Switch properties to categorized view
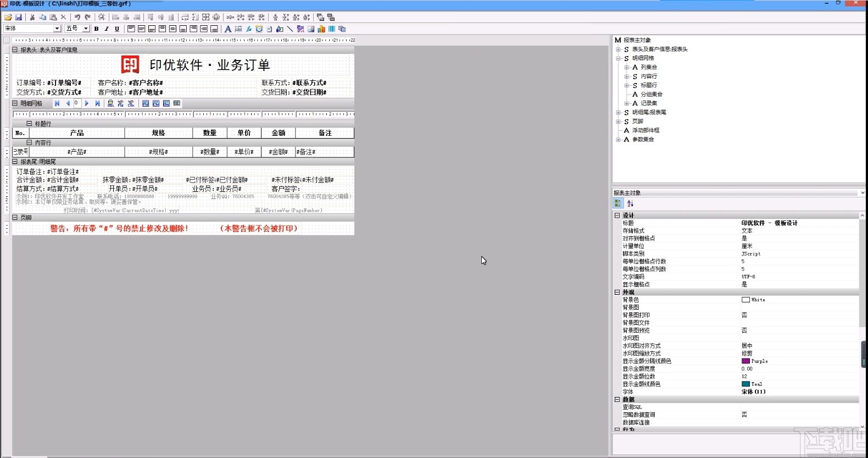 (618, 203)
